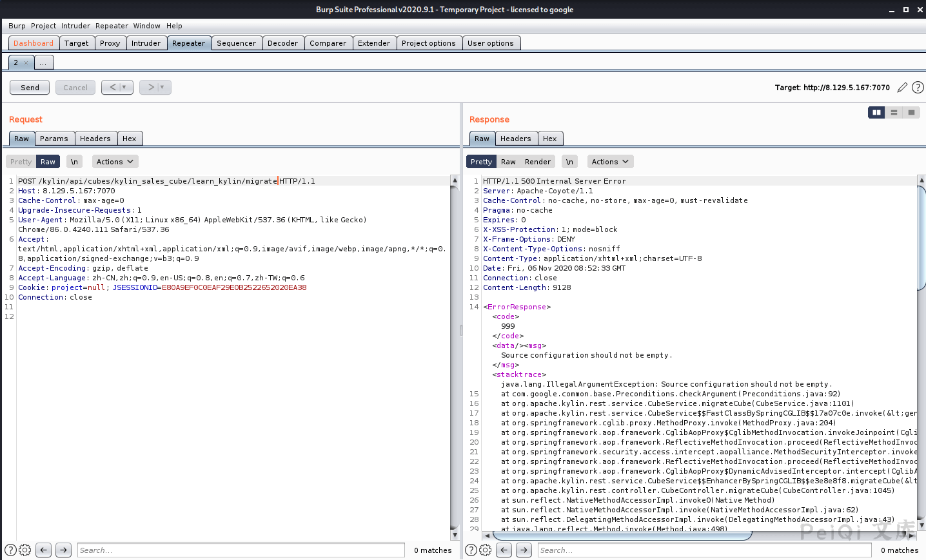The image size is (926, 560).
Task: Open Repeater help question mark icon
Action: [918, 88]
